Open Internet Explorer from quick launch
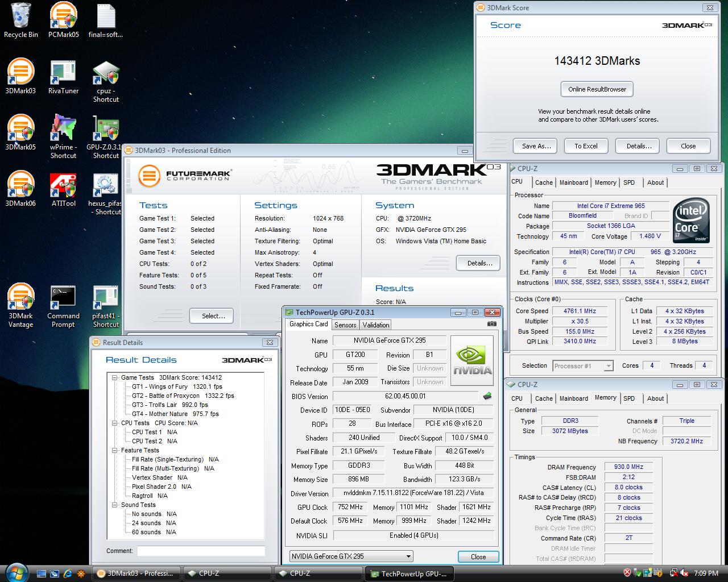The image size is (728, 582). [68, 573]
